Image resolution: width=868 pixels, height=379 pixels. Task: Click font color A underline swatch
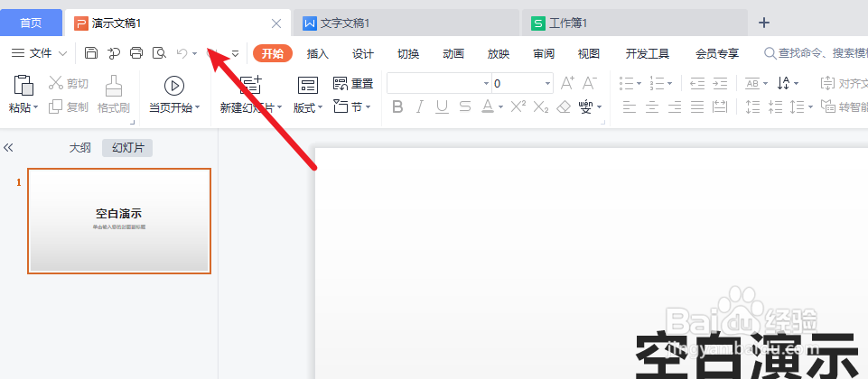tap(487, 106)
